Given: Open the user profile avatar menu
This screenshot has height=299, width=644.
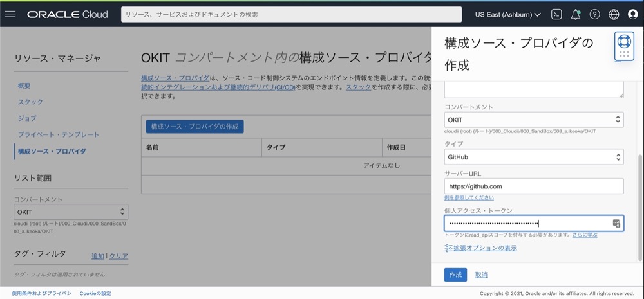Looking at the screenshot, I should [633, 14].
